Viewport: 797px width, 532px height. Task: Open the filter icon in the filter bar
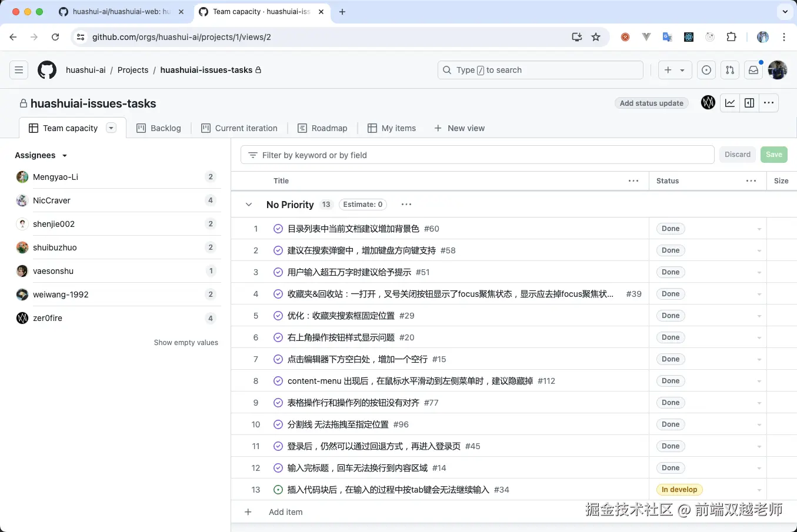point(252,155)
